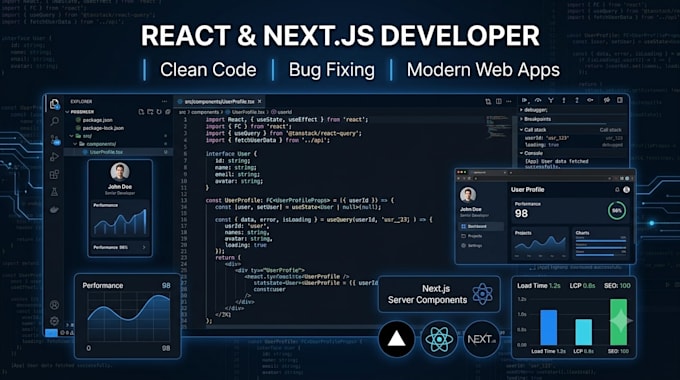Click the userId breadcrumb segment
Image resolution: width=680 pixels, height=380 pixels.
point(282,112)
